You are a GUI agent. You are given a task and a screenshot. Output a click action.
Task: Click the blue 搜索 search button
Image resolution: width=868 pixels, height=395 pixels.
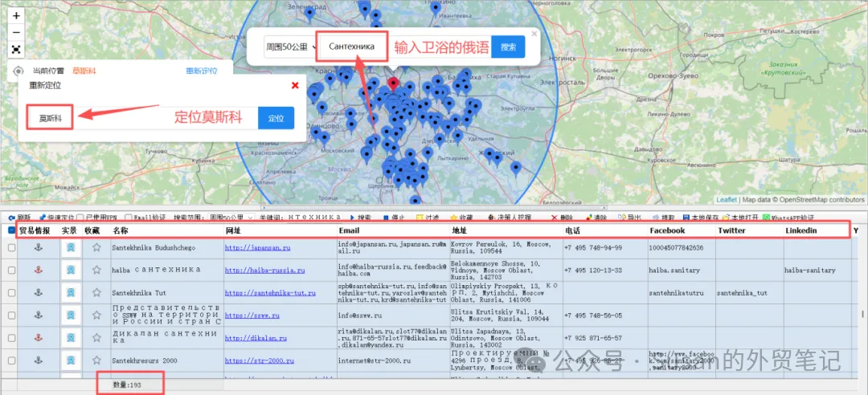click(508, 47)
